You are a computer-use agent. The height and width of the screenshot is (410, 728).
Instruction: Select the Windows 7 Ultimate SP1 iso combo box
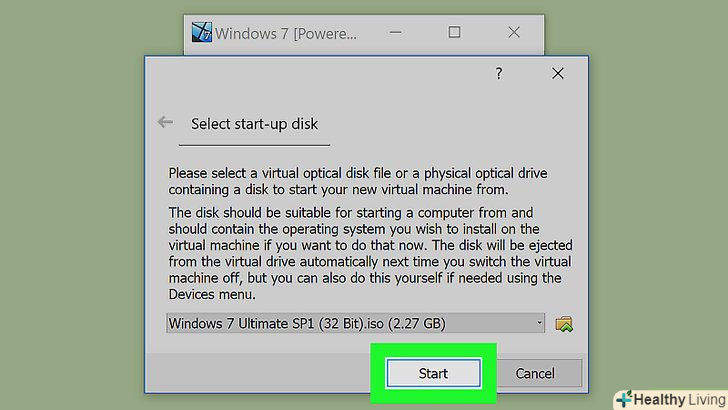350,323
